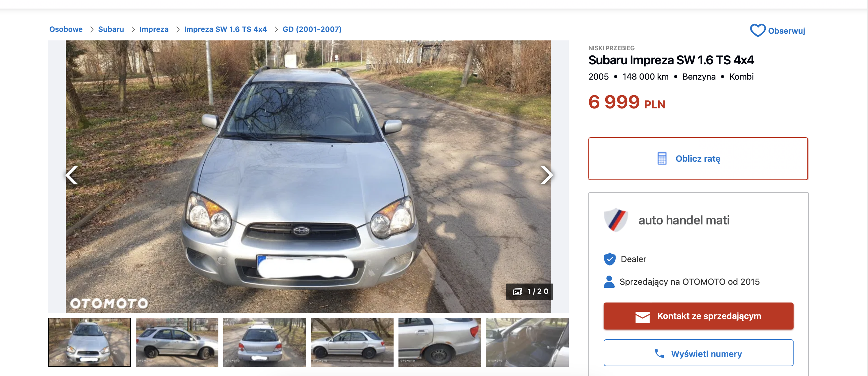Click the Wyświetl numery button

pos(698,353)
